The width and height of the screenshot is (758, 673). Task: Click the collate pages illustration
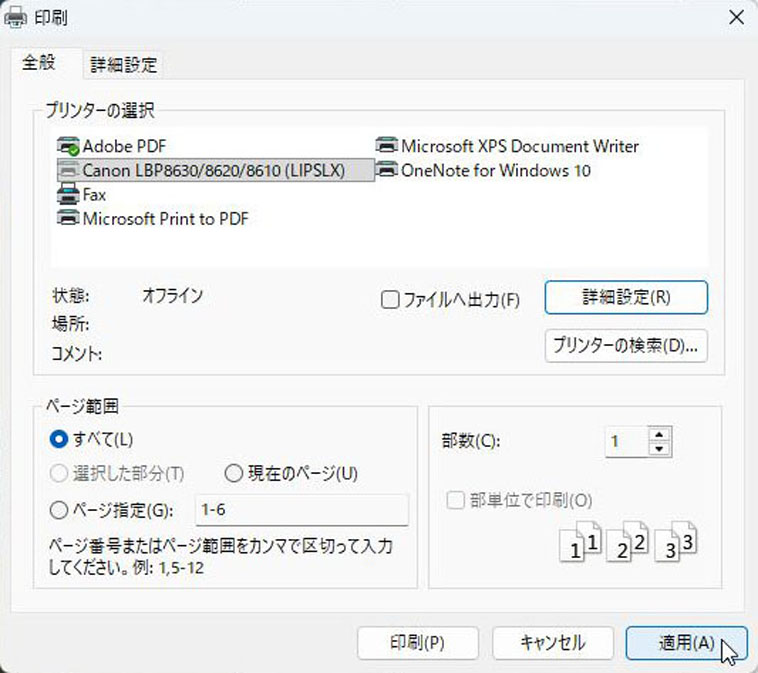pos(627,542)
